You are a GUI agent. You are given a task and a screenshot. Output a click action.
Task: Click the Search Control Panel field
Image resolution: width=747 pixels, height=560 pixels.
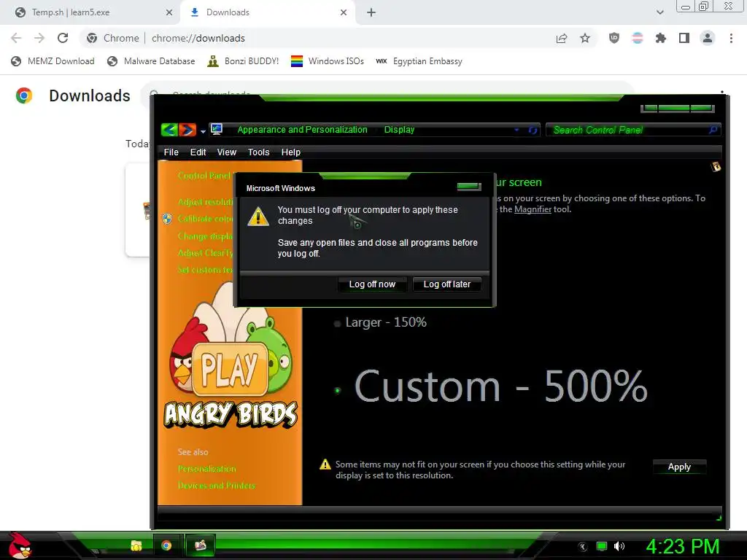click(632, 130)
